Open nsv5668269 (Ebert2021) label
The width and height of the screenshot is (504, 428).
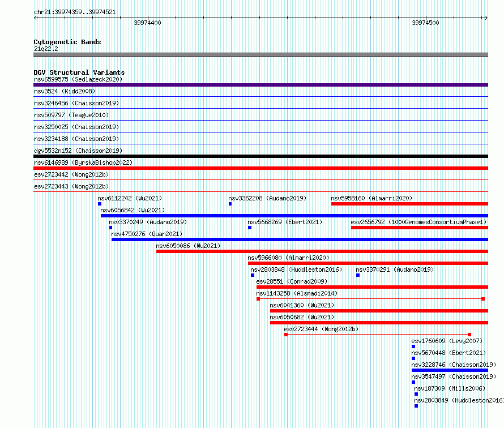click(x=285, y=222)
